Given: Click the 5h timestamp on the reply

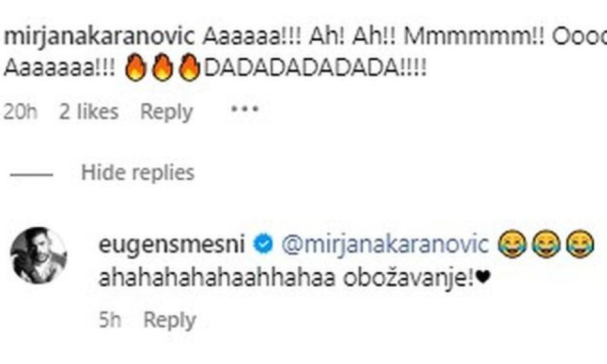Looking at the screenshot, I should pos(110,321).
